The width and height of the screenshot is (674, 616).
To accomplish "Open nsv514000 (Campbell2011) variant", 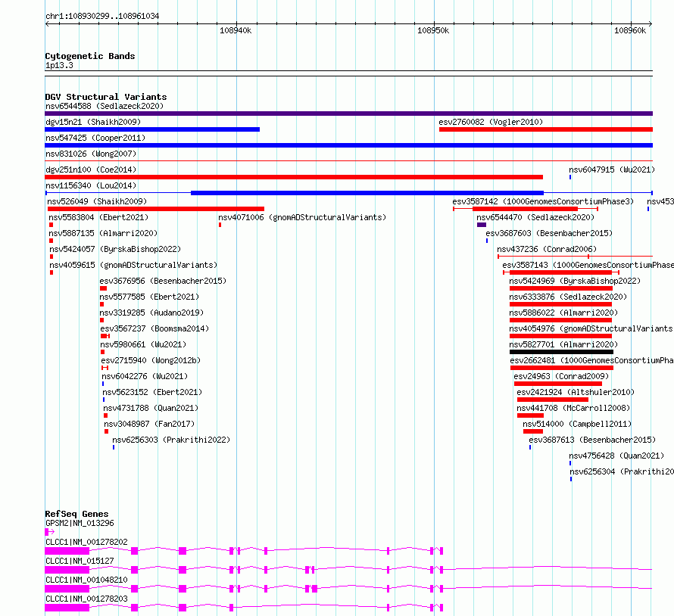I will 577,424.
